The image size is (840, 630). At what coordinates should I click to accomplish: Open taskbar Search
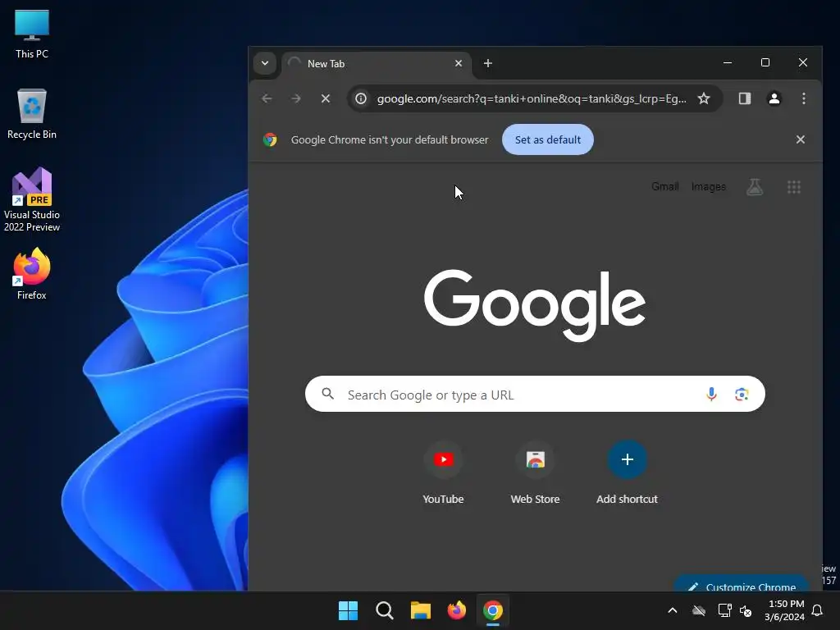(384, 610)
